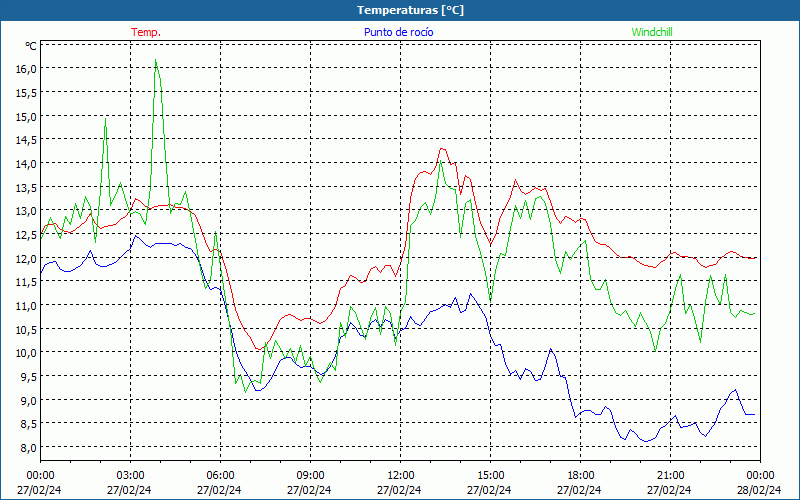The image size is (800, 500).
Task: Click the blue dew point minimum near 20:00
Action: tap(646, 441)
